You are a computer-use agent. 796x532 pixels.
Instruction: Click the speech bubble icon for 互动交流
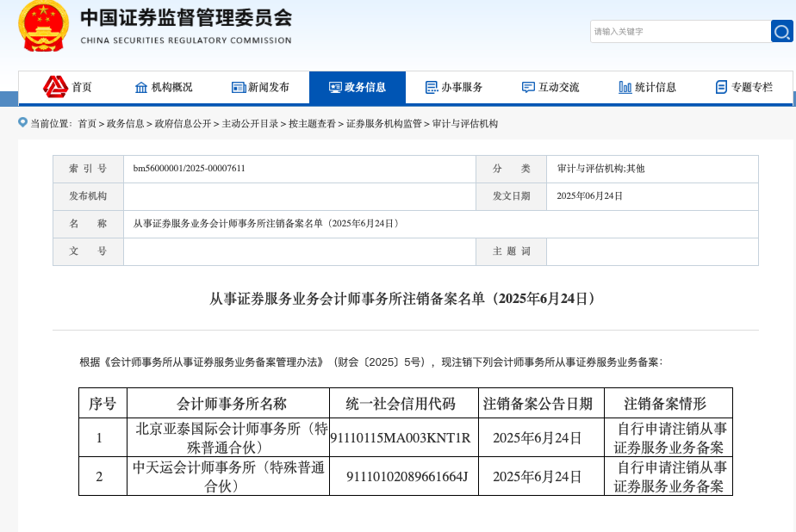(528, 87)
